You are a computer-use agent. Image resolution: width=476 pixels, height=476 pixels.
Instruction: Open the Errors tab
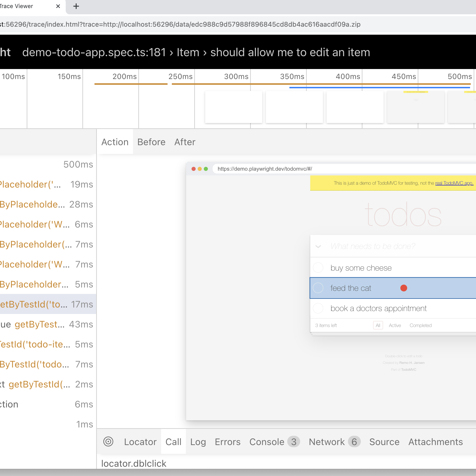click(227, 441)
